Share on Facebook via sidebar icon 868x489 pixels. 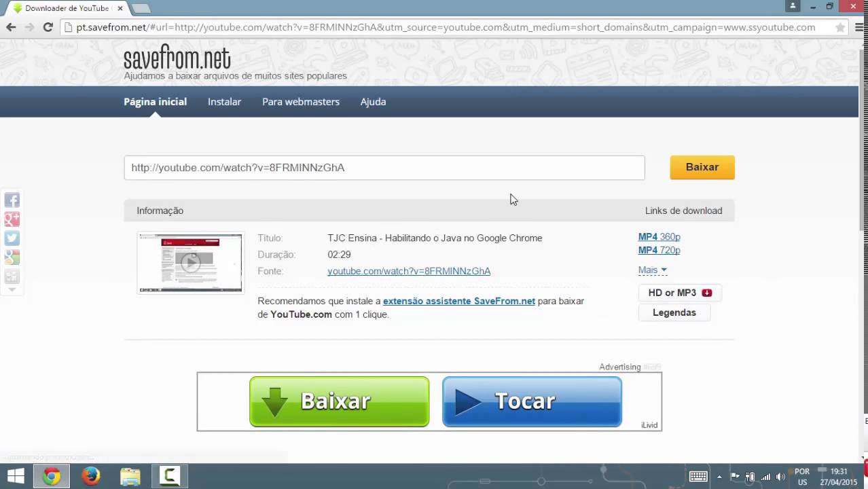tap(12, 200)
